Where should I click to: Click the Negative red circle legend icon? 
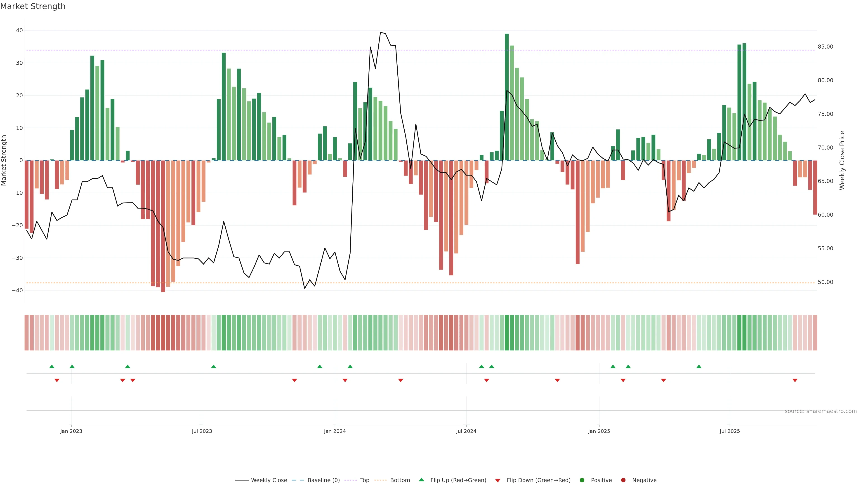623,480
